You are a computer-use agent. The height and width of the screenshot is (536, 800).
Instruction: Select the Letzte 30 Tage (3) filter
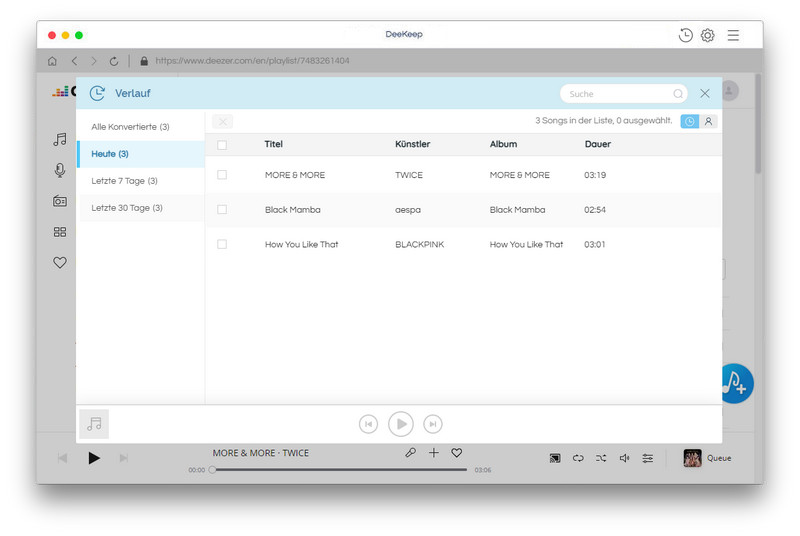[x=141, y=208]
